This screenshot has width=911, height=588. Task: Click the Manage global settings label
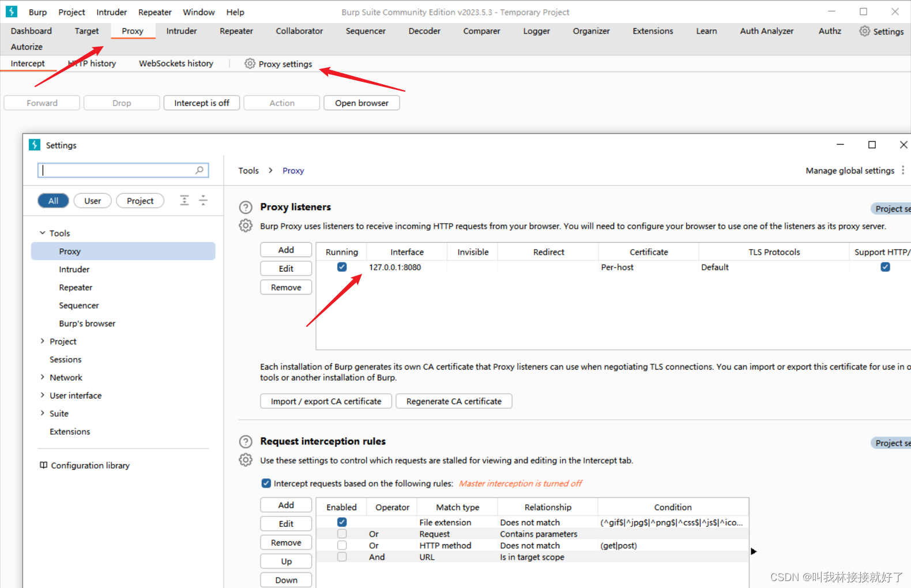click(850, 171)
